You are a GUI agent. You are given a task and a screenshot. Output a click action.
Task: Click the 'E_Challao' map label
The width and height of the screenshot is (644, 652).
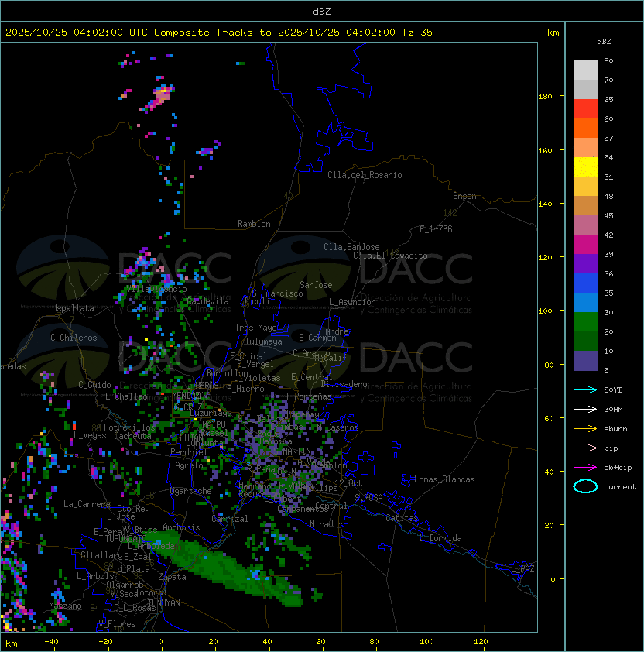point(126,396)
